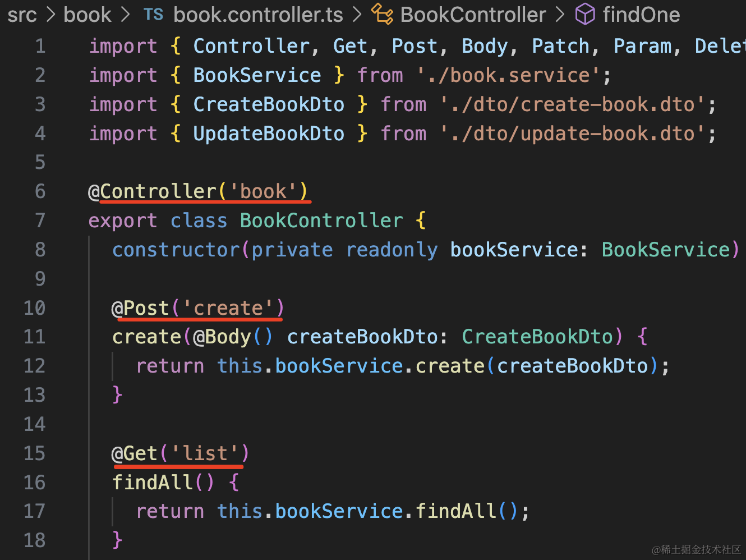Expand chevron after src breadcrumb
746x560 pixels.
tap(50, 15)
